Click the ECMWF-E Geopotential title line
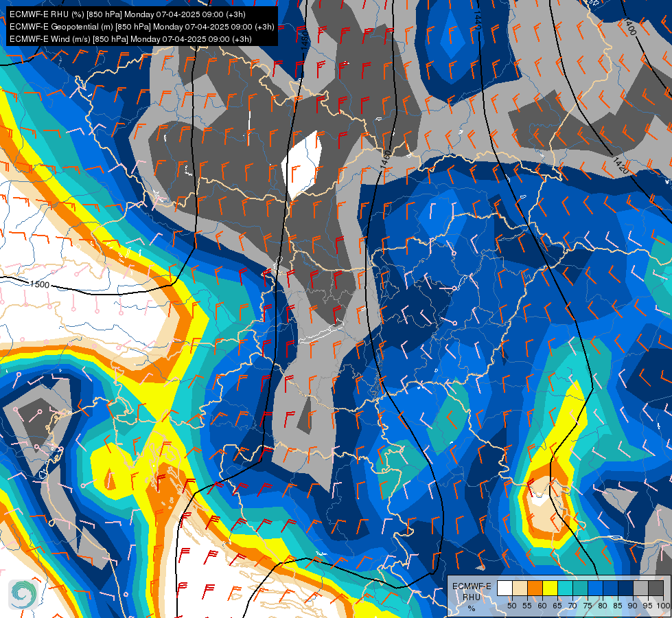Viewport: 672px width, 618px height. point(142,27)
